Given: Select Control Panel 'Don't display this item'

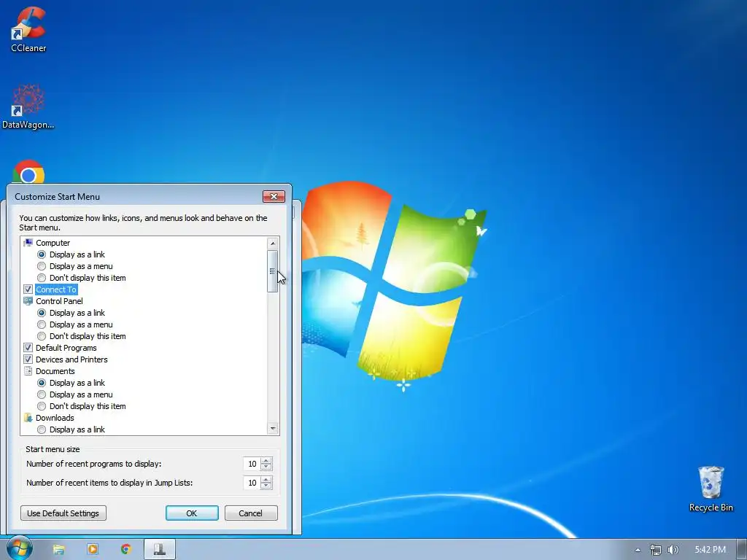Looking at the screenshot, I should tap(42, 336).
